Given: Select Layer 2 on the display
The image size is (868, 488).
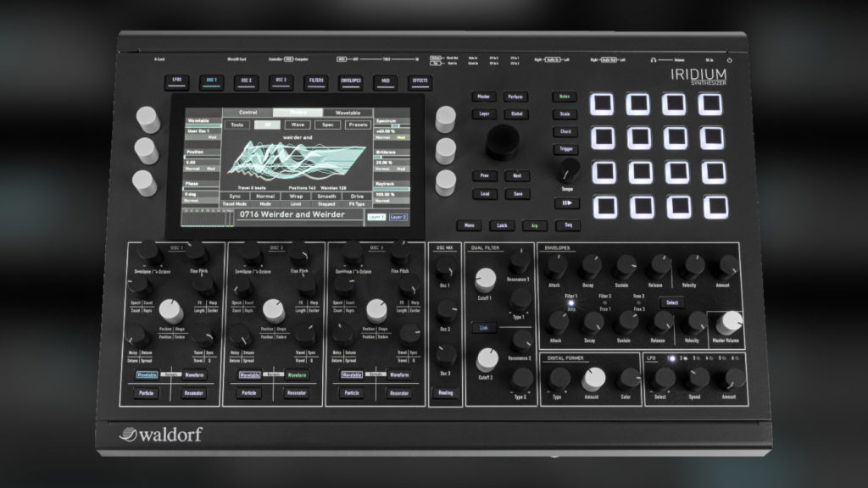Looking at the screenshot, I should pyautogui.click(x=398, y=217).
